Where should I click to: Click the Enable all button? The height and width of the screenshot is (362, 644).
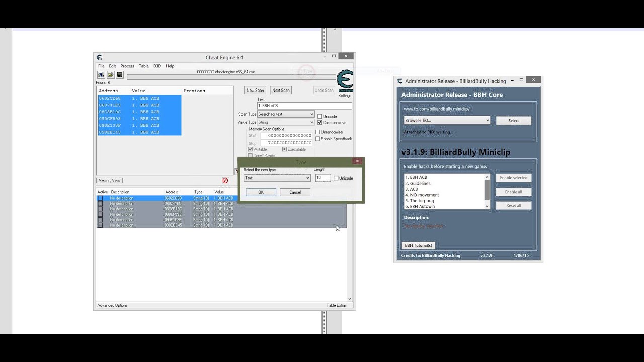(x=513, y=192)
